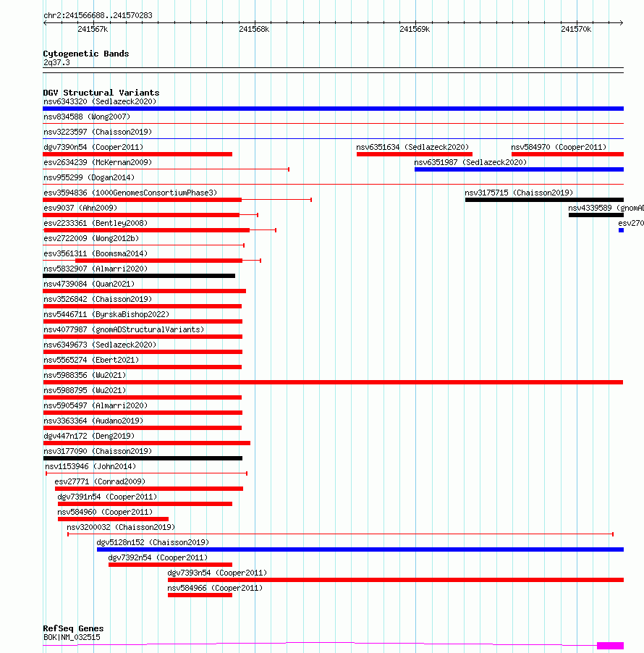Select the nsv584970 (Cooper2011) variant label
This screenshot has height=653, width=644.
click(x=559, y=147)
